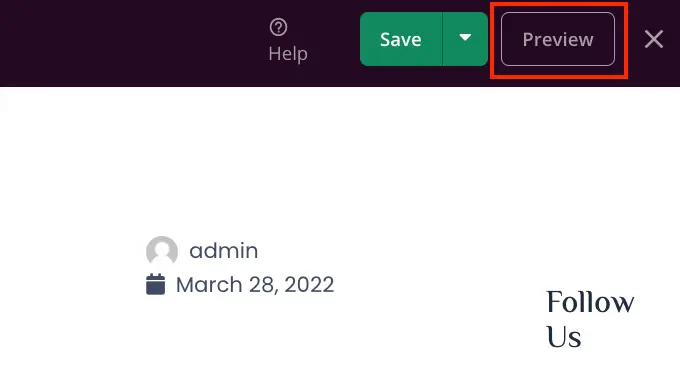The width and height of the screenshot is (680, 368).
Task: Select the post date calendar glyph
Action: [155, 284]
